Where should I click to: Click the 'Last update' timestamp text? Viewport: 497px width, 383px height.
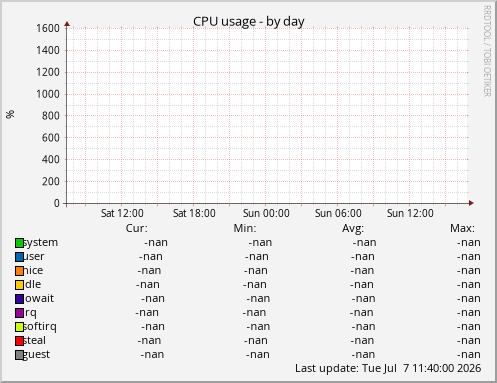pyautogui.click(x=388, y=368)
